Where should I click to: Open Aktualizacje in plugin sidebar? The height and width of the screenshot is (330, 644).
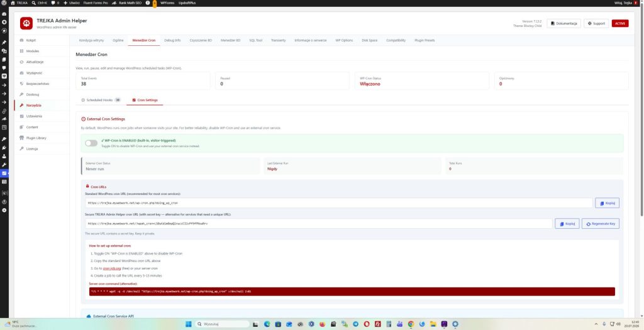click(41, 62)
